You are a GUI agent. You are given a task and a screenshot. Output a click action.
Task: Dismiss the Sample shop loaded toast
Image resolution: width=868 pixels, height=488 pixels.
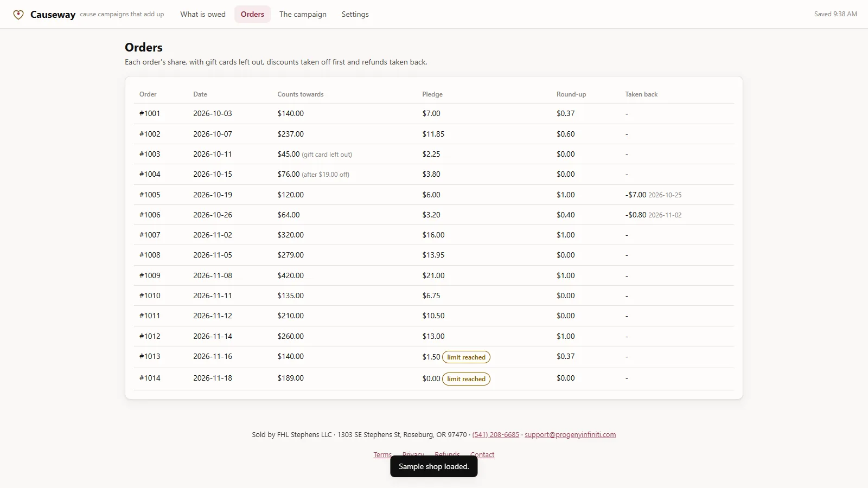tap(434, 466)
